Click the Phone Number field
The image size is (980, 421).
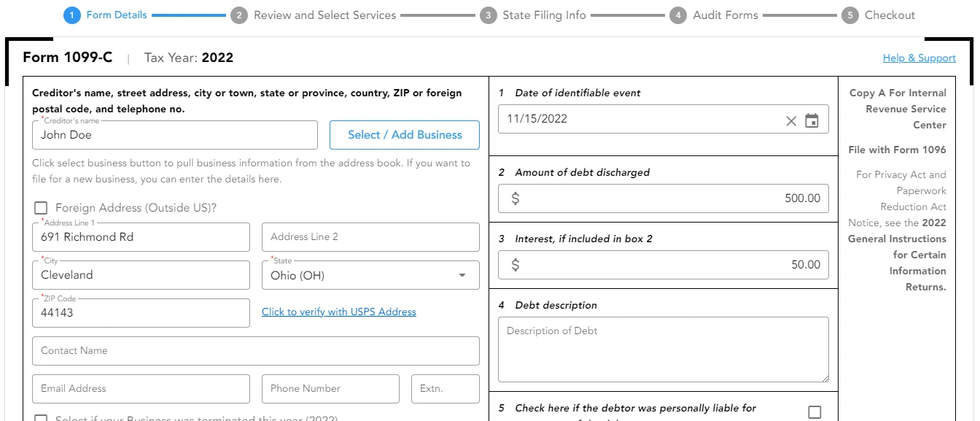[330, 389]
